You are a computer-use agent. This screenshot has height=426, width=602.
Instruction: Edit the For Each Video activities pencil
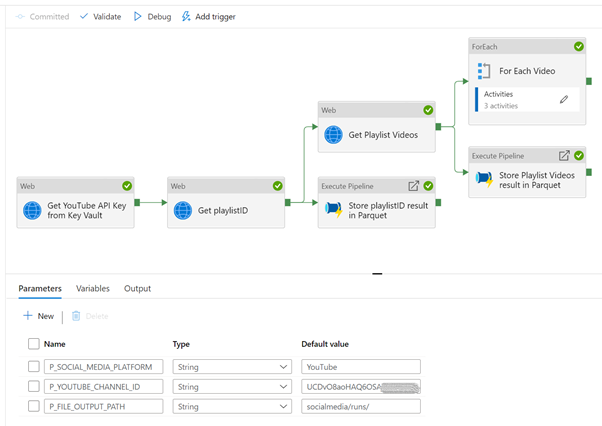point(564,100)
